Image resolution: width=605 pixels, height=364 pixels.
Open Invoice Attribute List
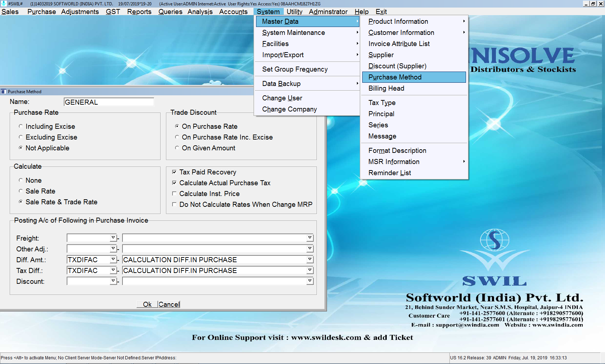(414, 44)
